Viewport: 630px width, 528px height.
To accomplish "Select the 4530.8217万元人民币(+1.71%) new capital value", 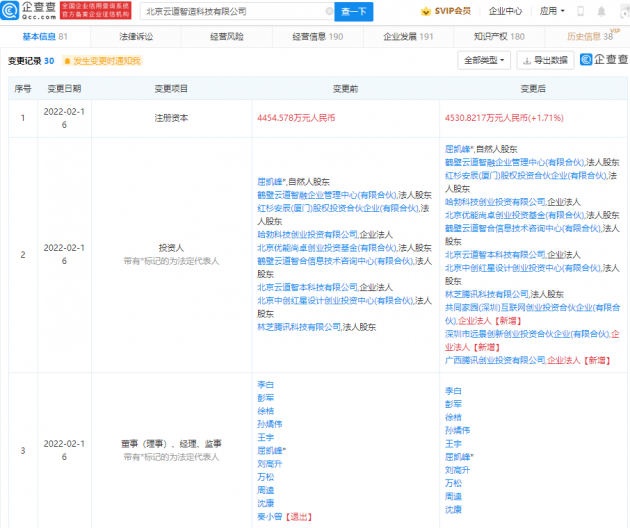I will 504,118.
